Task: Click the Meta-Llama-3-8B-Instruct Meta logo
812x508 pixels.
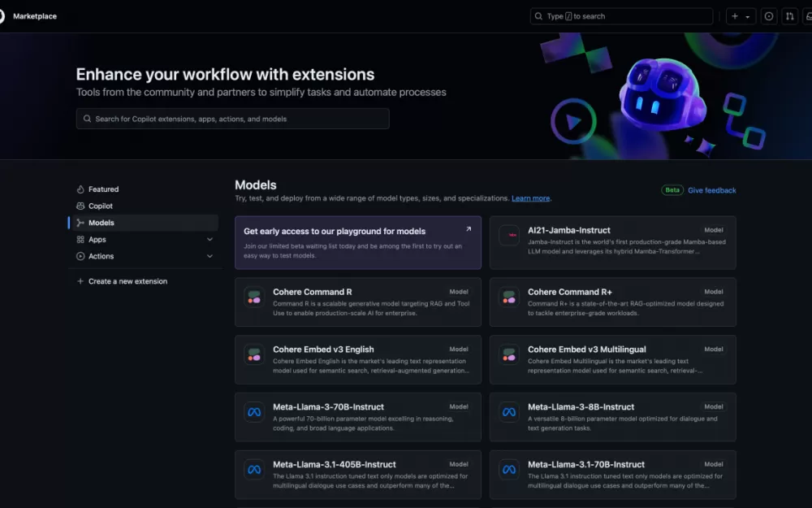Action: tap(509, 413)
